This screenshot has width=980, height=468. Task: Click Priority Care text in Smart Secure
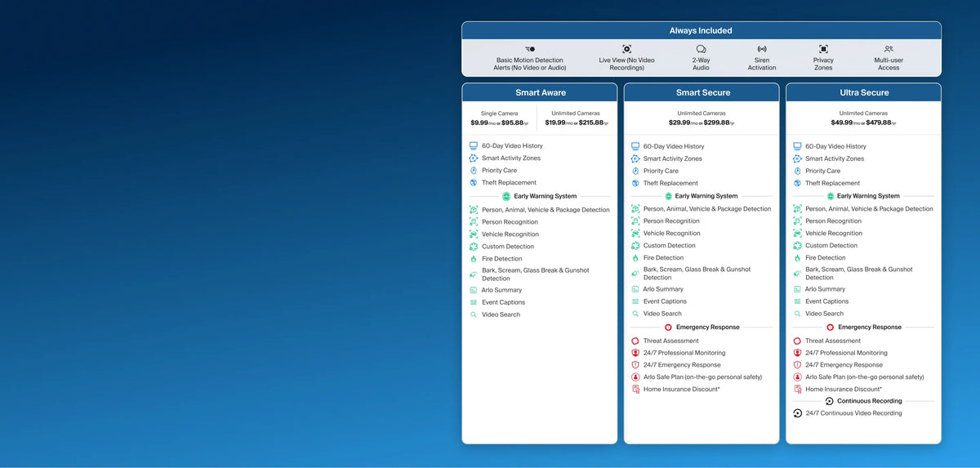[661, 171]
